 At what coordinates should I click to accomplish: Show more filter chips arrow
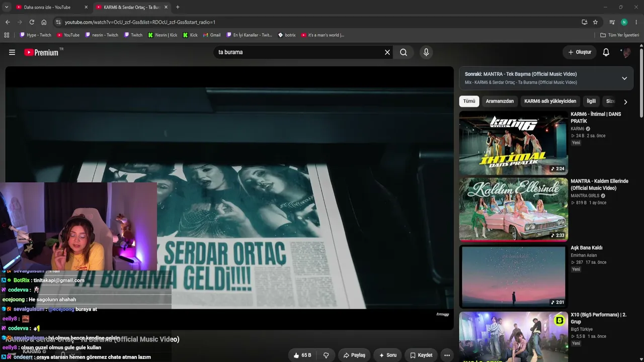(625, 102)
